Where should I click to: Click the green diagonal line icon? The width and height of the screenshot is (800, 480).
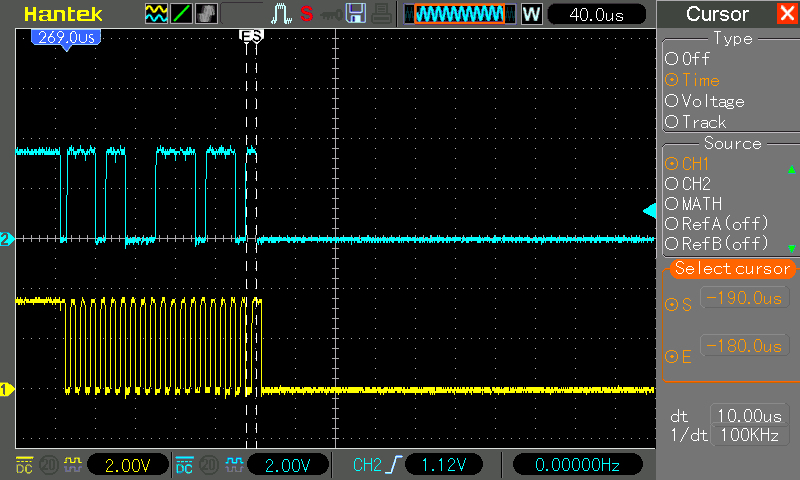click(x=181, y=14)
